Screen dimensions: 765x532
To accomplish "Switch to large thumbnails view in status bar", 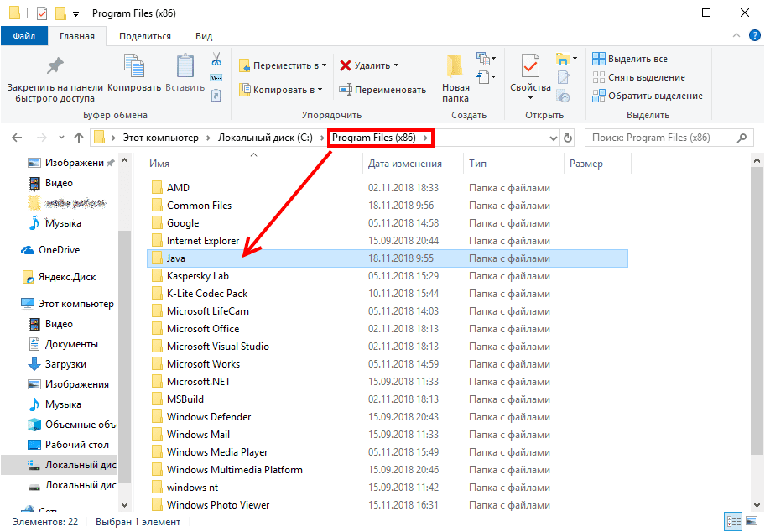I will coord(752,521).
